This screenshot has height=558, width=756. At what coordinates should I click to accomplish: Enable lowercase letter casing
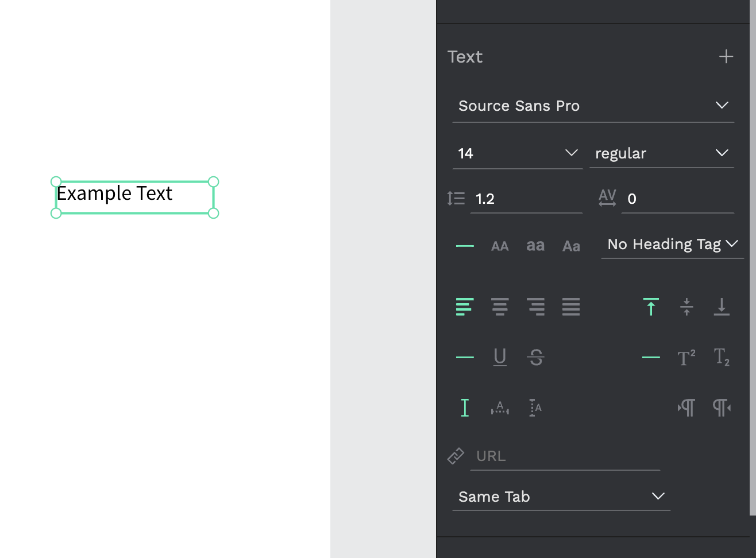tap(535, 246)
